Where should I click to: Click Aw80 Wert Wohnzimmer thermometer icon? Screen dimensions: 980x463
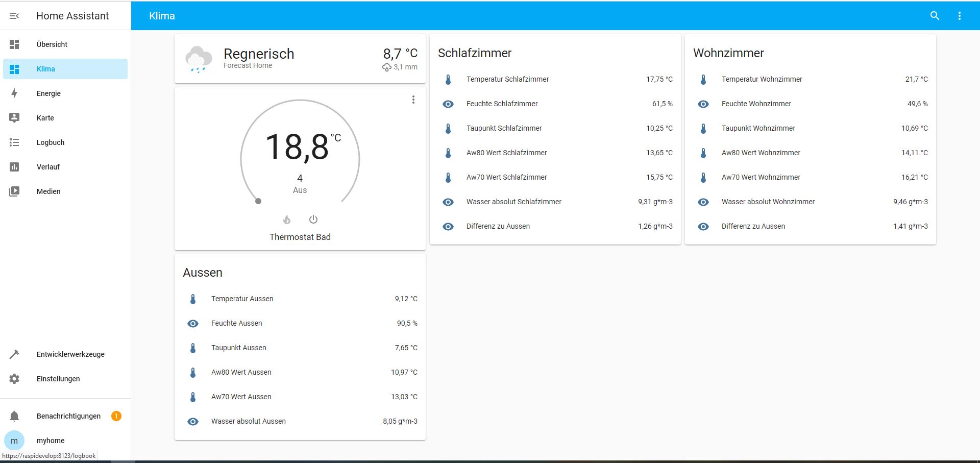pyautogui.click(x=703, y=153)
